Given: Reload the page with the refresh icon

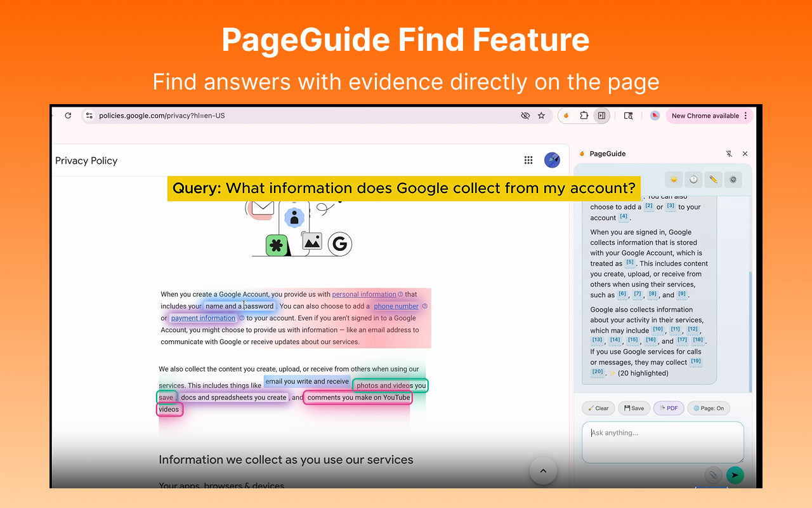Looking at the screenshot, I should coord(68,116).
